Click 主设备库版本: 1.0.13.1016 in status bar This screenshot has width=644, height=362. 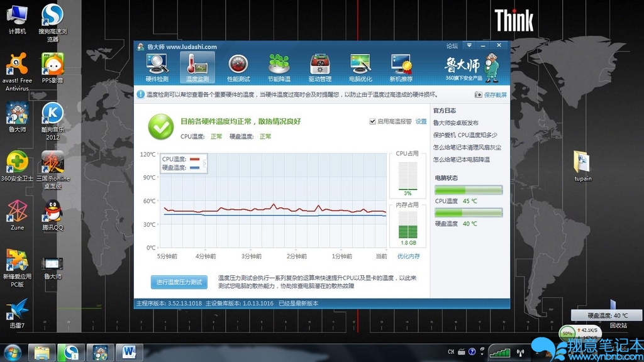coord(240,304)
